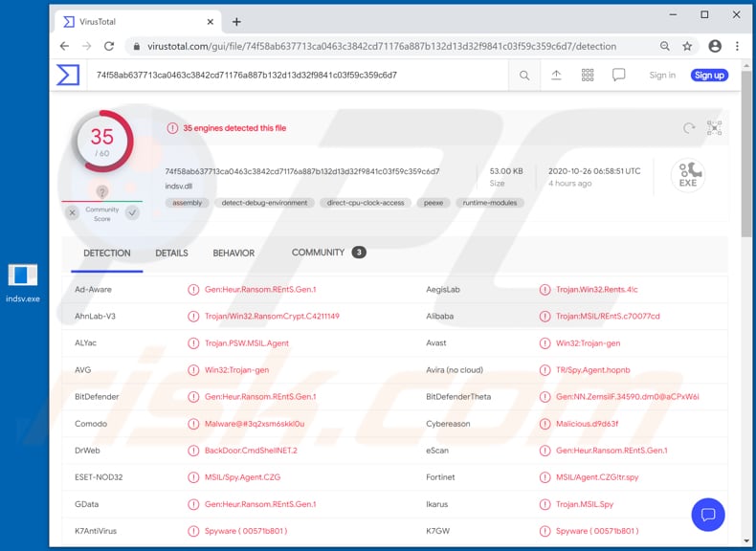Click the BackDoor.CmdShellNET.2 result
This screenshot has height=551, width=756.
tap(251, 451)
